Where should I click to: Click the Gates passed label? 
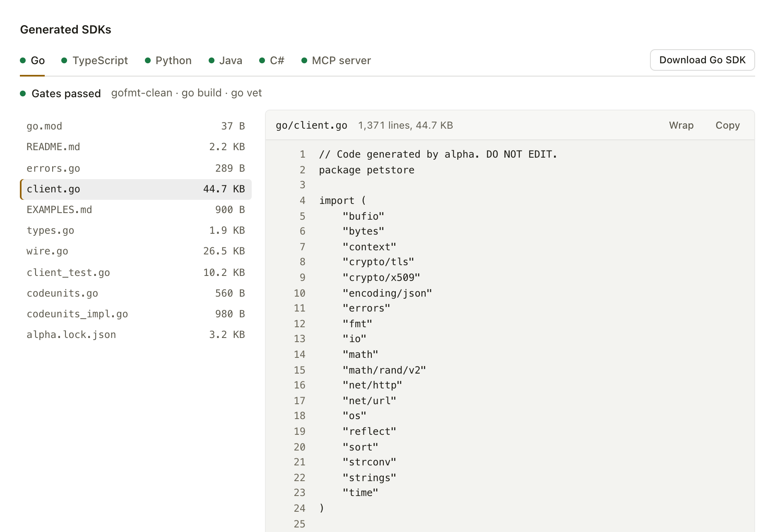[x=66, y=93]
